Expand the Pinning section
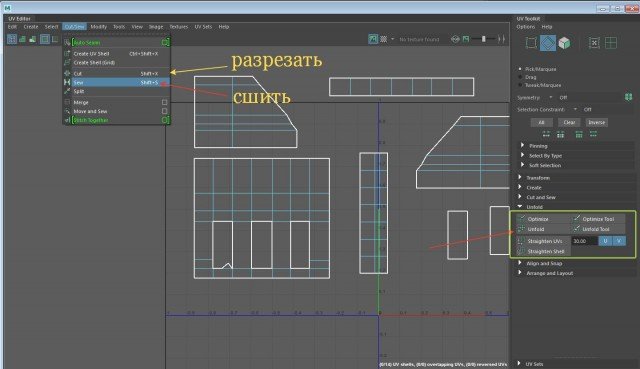 [x=522, y=145]
